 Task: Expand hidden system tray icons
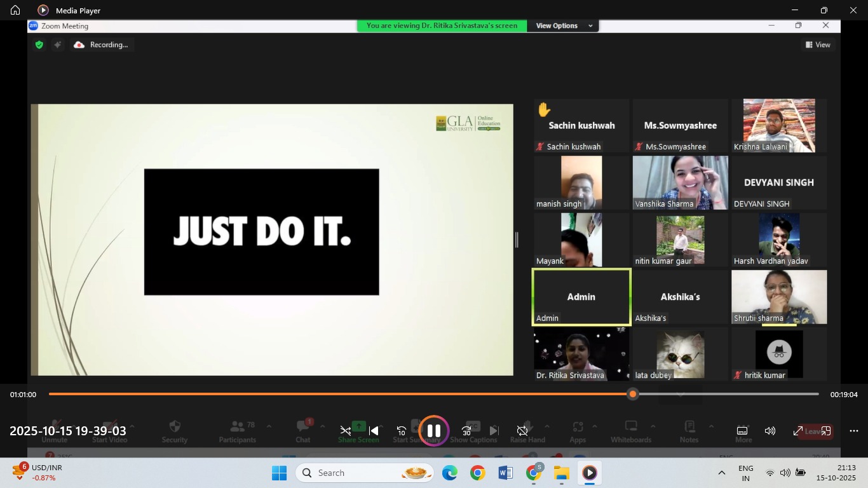click(x=721, y=473)
